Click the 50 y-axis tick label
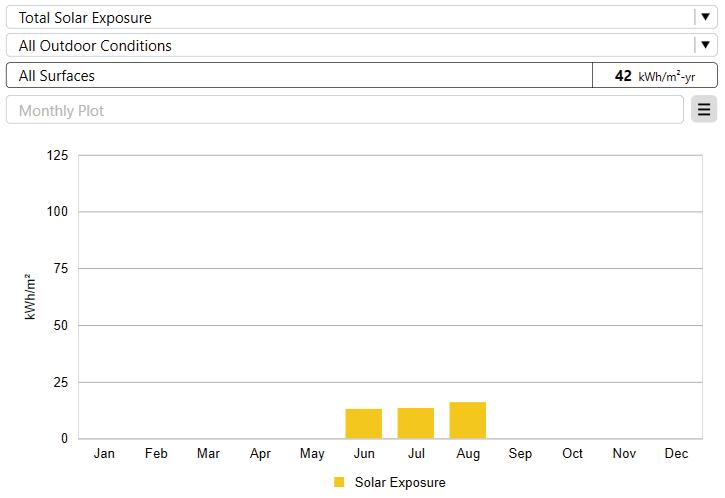 click(x=61, y=325)
